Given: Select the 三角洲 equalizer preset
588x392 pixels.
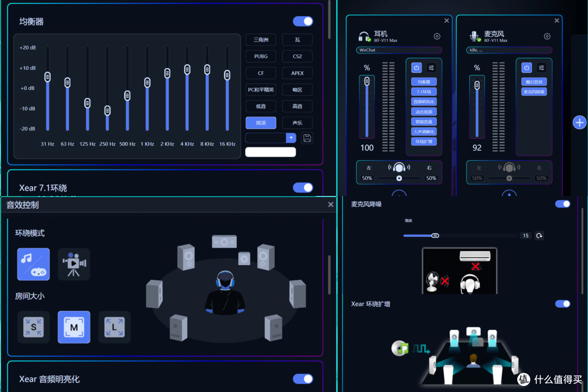Looking at the screenshot, I should click(261, 40).
